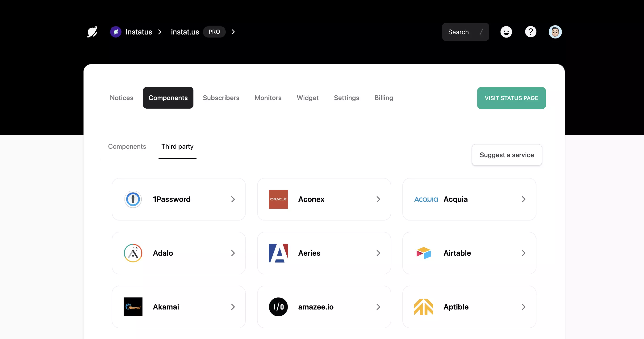Expand chevron after instat.us PRO badge
This screenshot has width=644, height=339.
(x=233, y=32)
